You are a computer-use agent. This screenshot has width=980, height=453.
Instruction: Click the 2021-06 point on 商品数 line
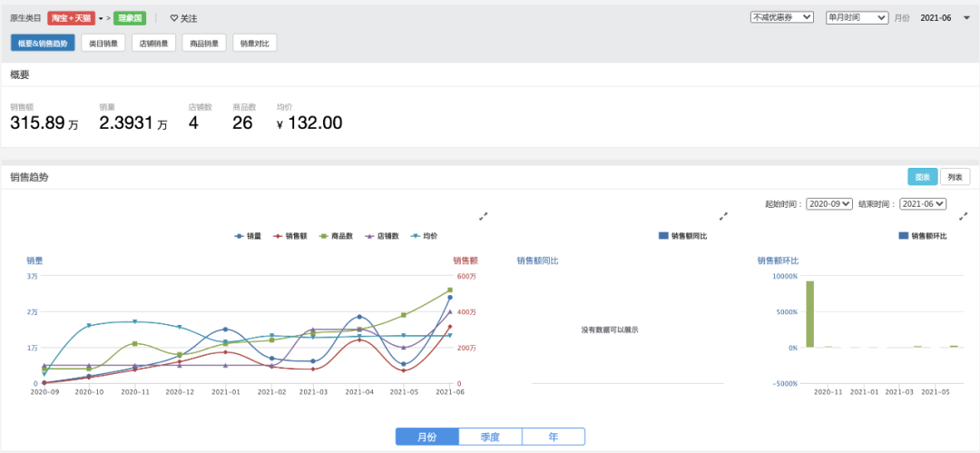[x=449, y=290]
